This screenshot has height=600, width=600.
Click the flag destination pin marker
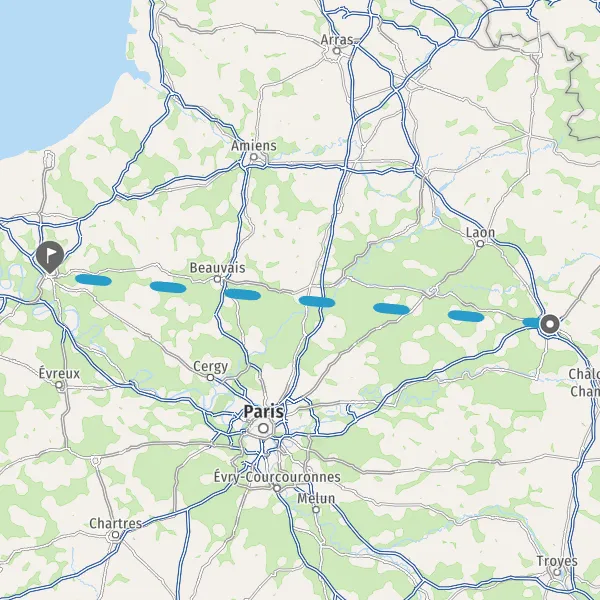coord(50,257)
